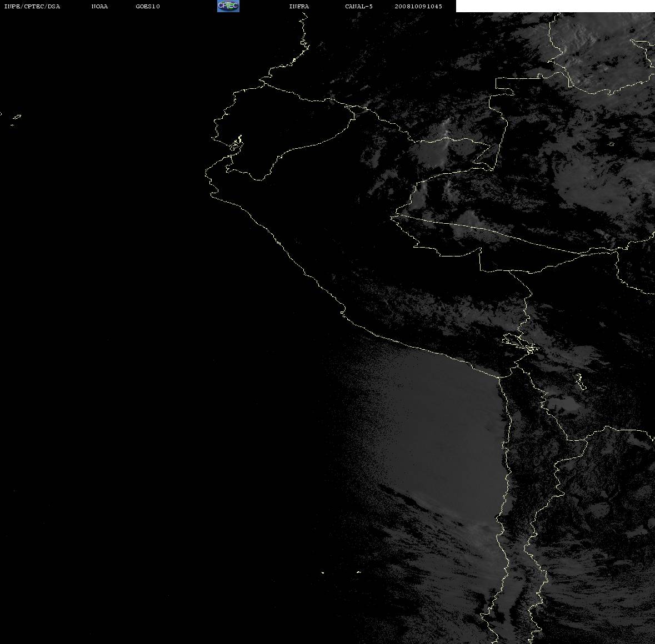
Task: Click the dark open Pacific Ocean area
Action: 126,334
